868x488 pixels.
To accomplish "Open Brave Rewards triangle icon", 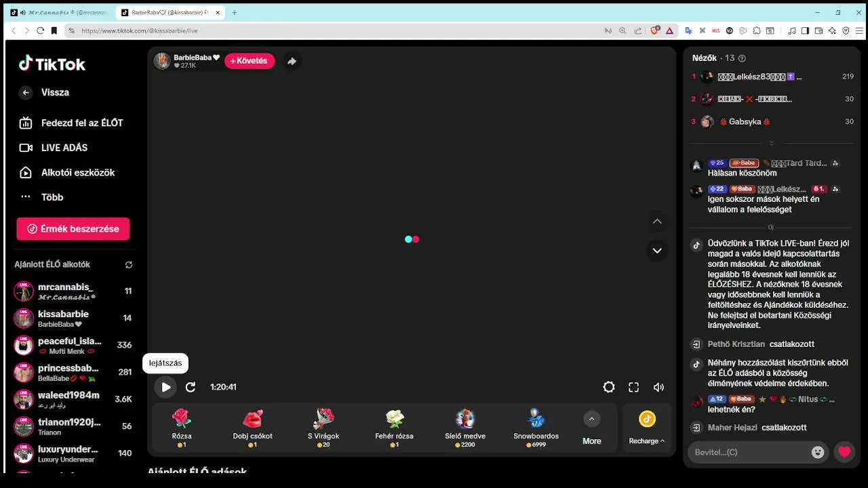I will [x=669, y=30].
